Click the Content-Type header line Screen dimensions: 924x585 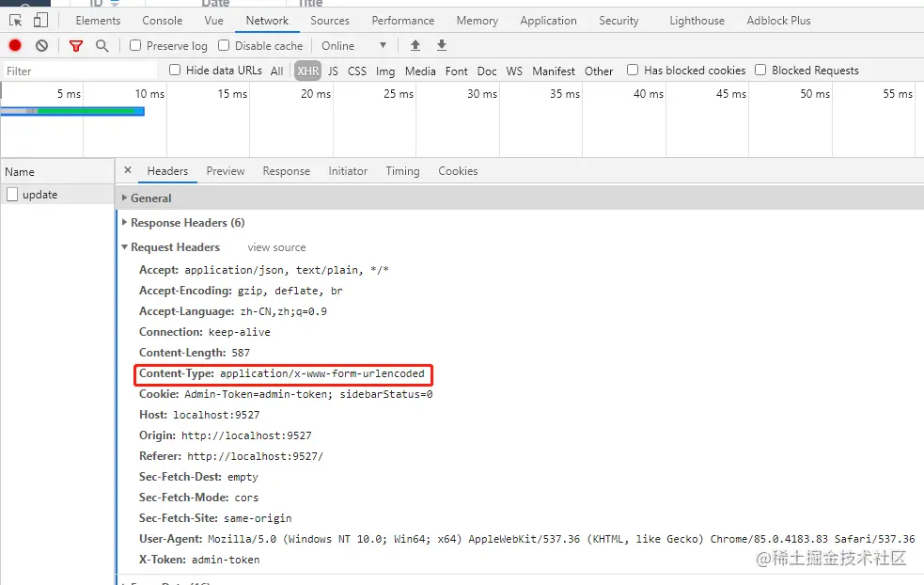[282, 373]
